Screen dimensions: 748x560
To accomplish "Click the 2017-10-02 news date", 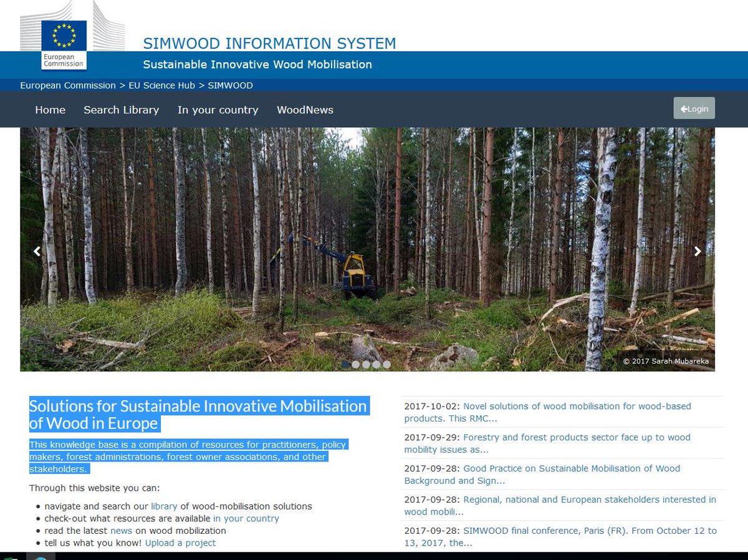I will pyautogui.click(x=432, y=406).
